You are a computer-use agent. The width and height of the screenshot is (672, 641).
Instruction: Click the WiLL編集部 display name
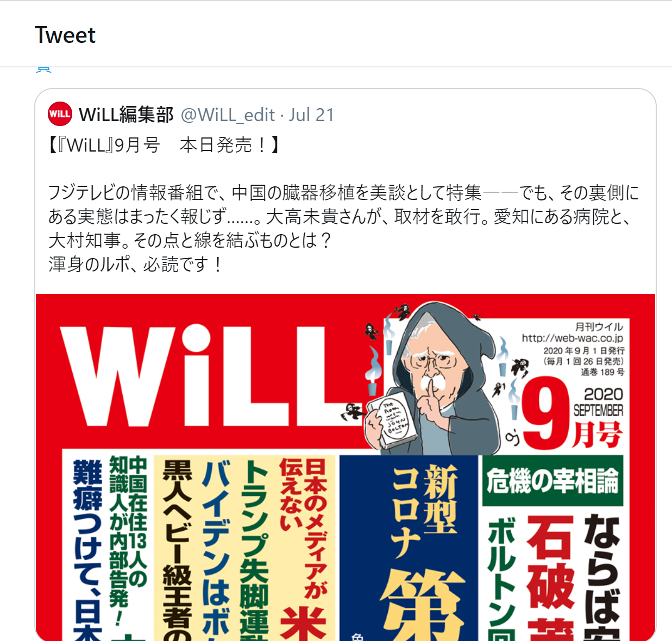tap(126, 115)
